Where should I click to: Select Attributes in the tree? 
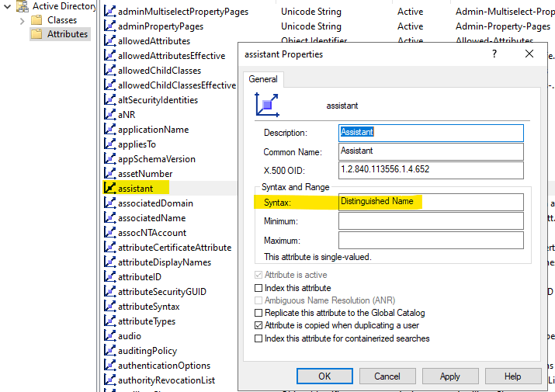pos(68,34)
